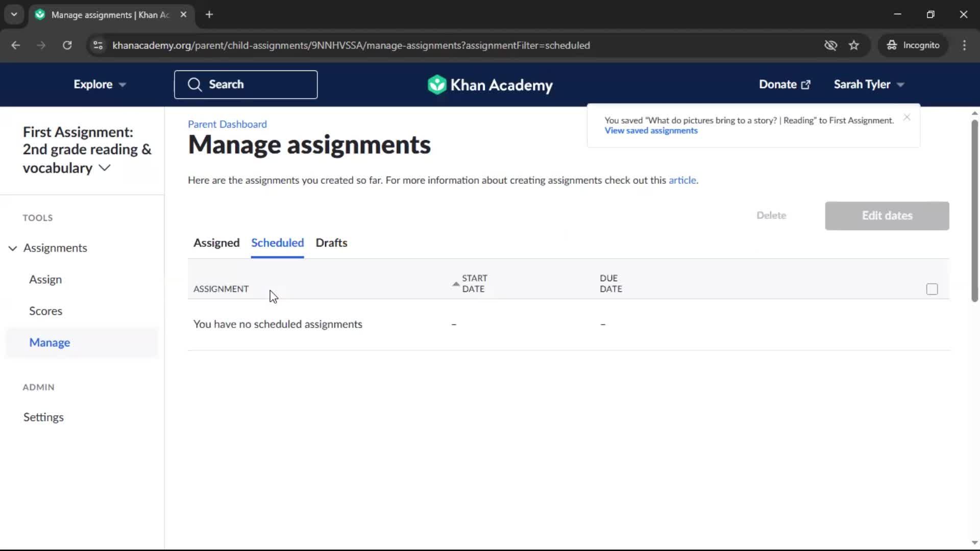Open the Sarah Tyler account dropdown
The width and height of the screenshot is (980, 551).
point(869,84)
